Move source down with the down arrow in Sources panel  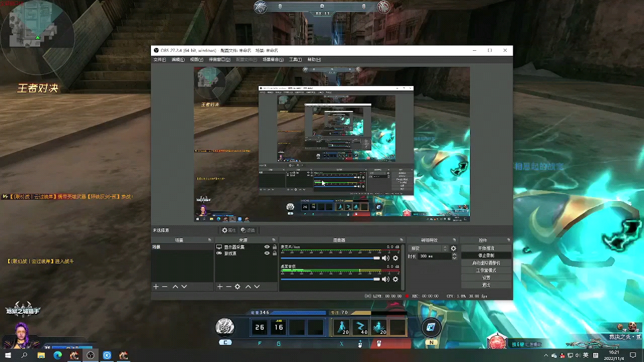[257, 287]
